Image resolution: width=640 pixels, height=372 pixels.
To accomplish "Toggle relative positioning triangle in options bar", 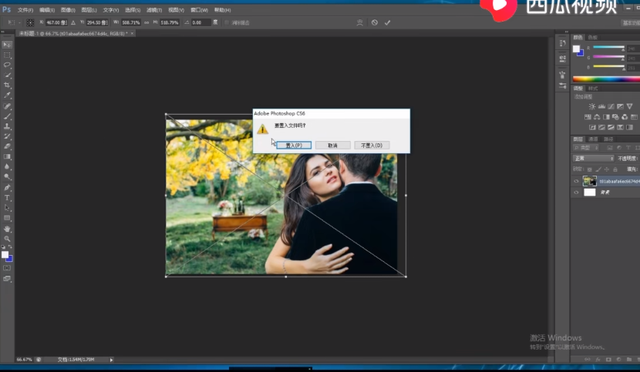I will (73, 22).
